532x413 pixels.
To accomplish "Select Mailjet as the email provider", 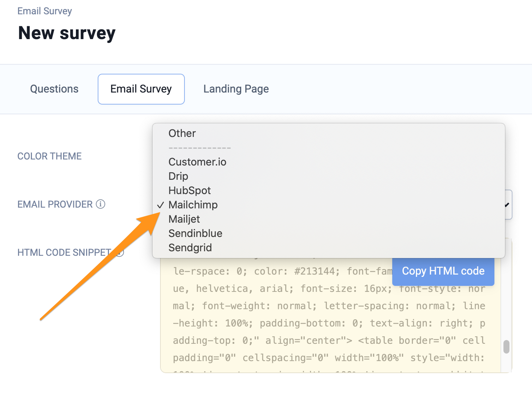I will point(184,219).
